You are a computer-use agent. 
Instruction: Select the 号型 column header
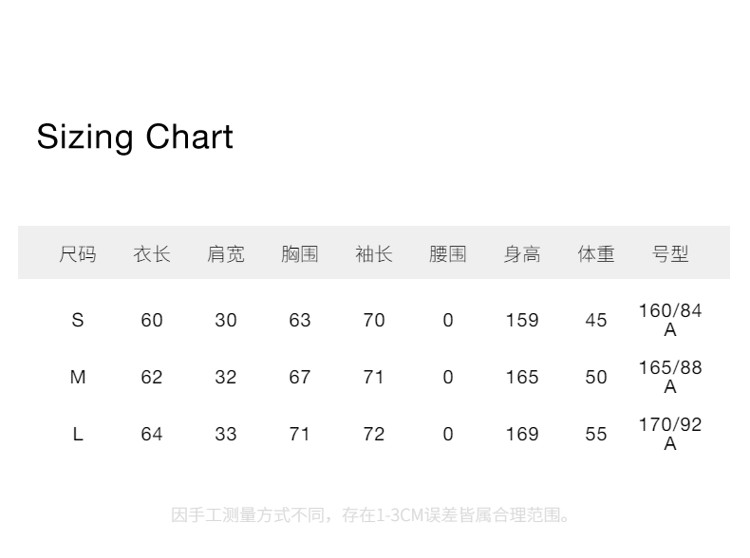click(x=670, y=254)
